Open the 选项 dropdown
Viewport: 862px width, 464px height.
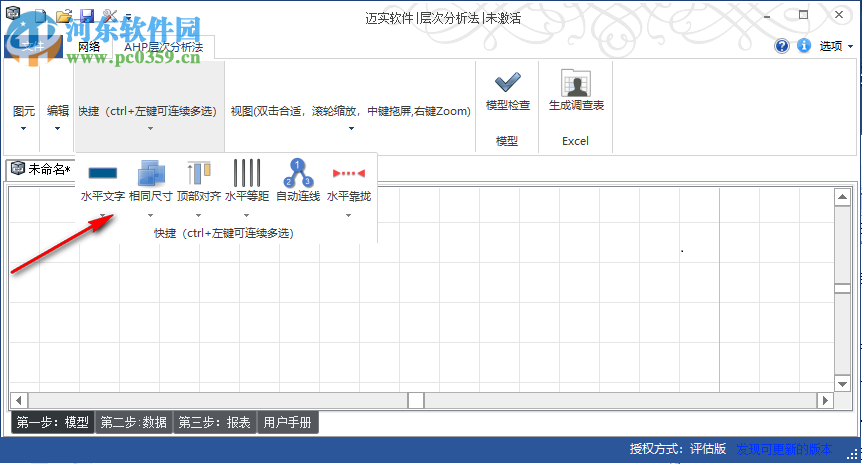coord(836,46)
